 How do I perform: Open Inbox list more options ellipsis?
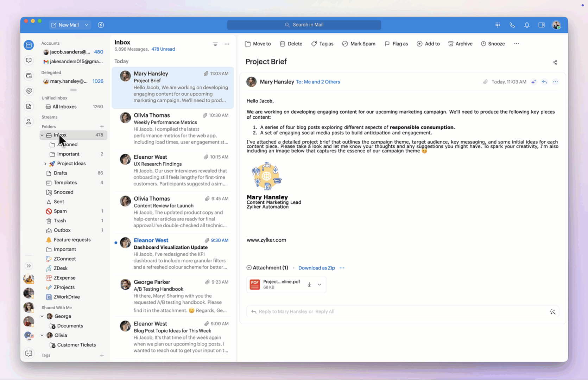click(227, 44)
